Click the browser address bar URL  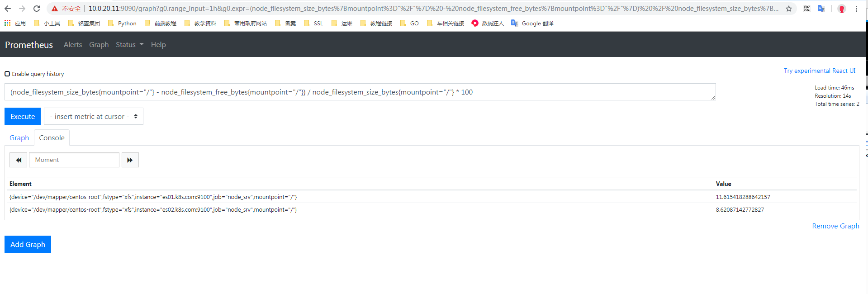433,9
